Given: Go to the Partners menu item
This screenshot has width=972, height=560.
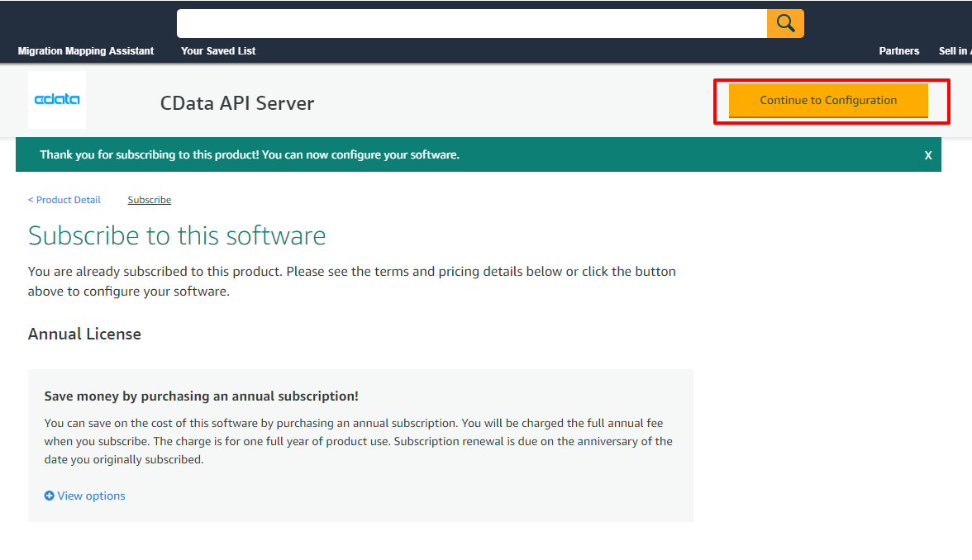Looking at the screenshot, I should [x=899, y=51].
